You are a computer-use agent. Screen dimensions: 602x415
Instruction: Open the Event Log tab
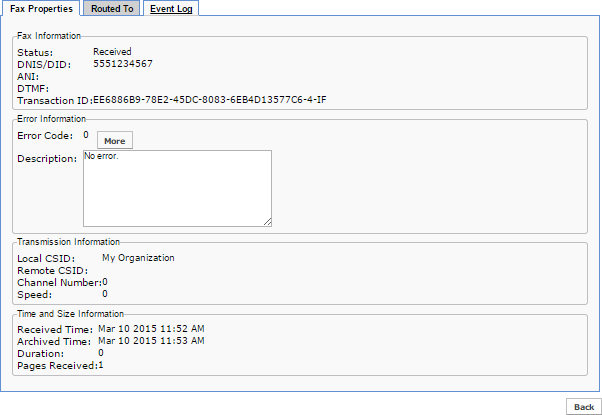tap(171, 8)
